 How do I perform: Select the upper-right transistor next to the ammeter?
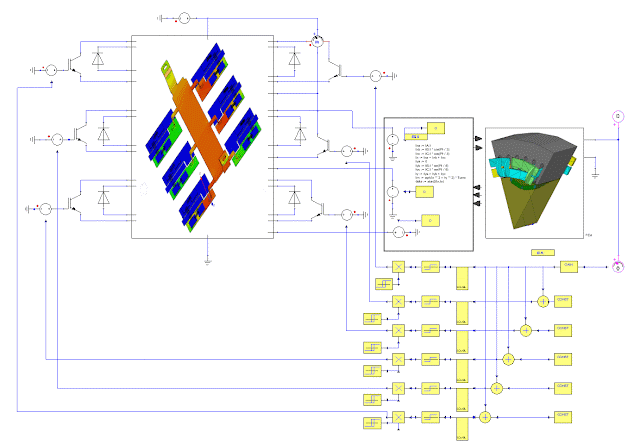[x=336, y=70]
